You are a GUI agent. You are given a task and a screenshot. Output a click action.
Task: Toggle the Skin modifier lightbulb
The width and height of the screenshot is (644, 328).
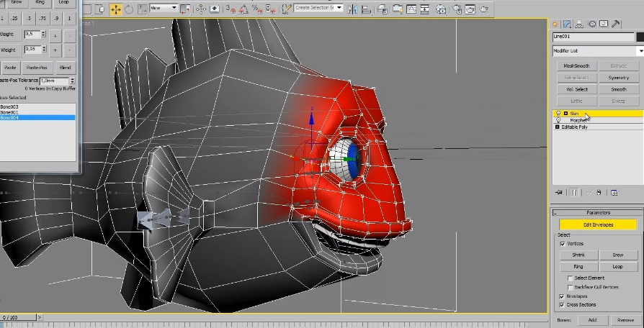(x=558, y=114)
